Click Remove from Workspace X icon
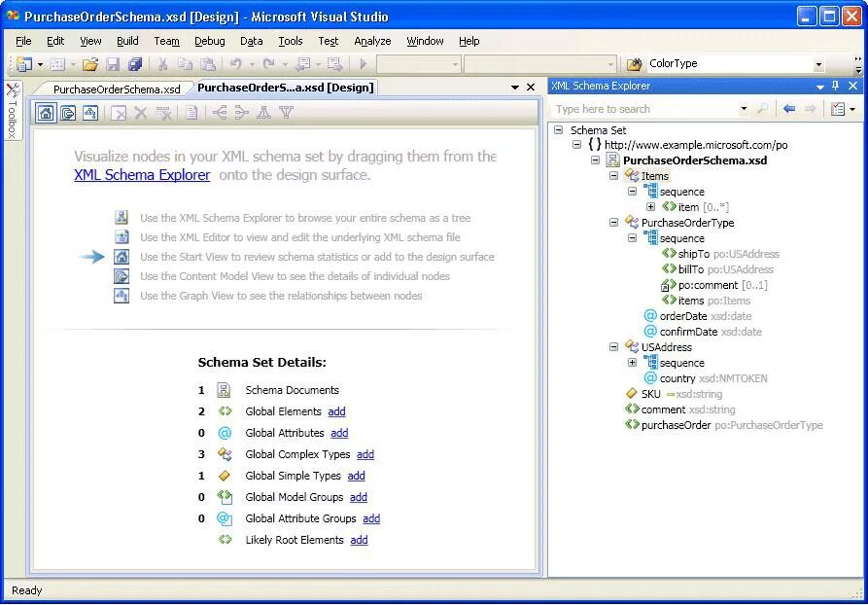 pos(141,113)
